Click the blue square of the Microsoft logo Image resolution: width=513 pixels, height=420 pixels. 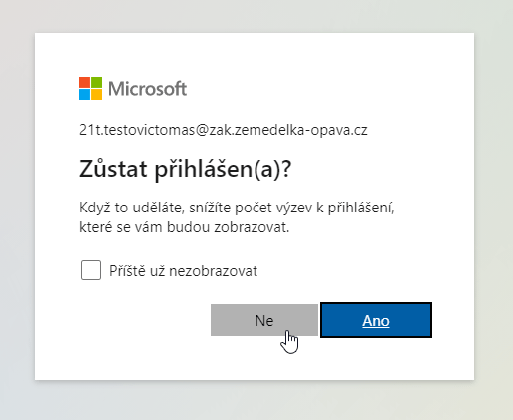(x=84, y=95)
